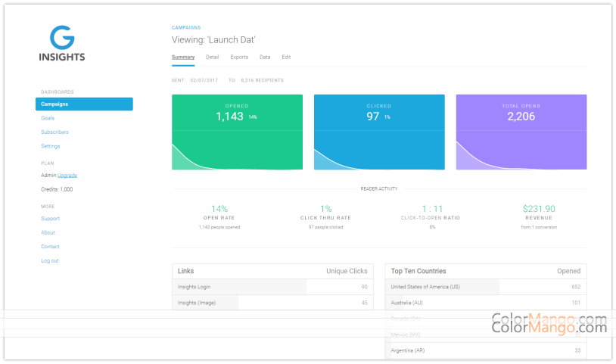616x364 pixels.
Task: Open the Edit tab
Action: (x=286, y=57)
